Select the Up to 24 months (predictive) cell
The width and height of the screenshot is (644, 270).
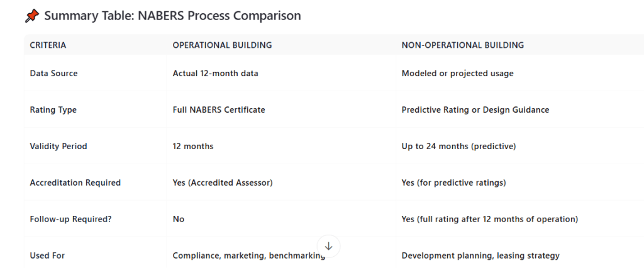[x=459, y=147]
